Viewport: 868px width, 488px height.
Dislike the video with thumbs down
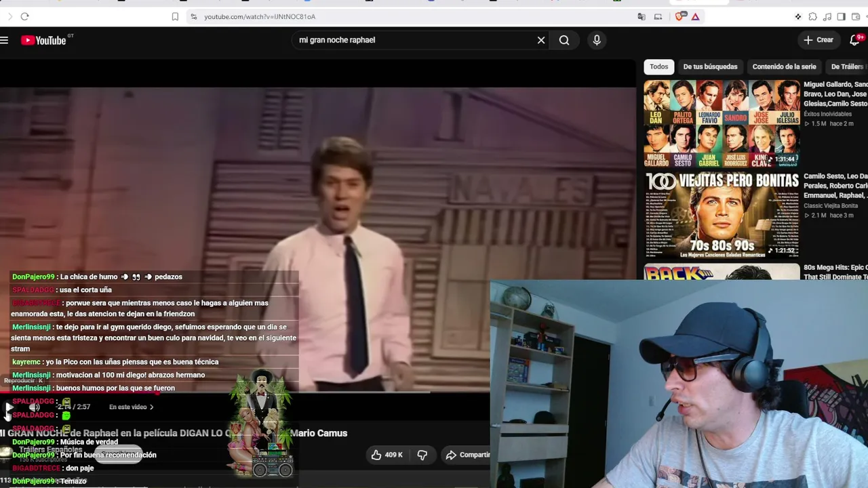point(422,455)
